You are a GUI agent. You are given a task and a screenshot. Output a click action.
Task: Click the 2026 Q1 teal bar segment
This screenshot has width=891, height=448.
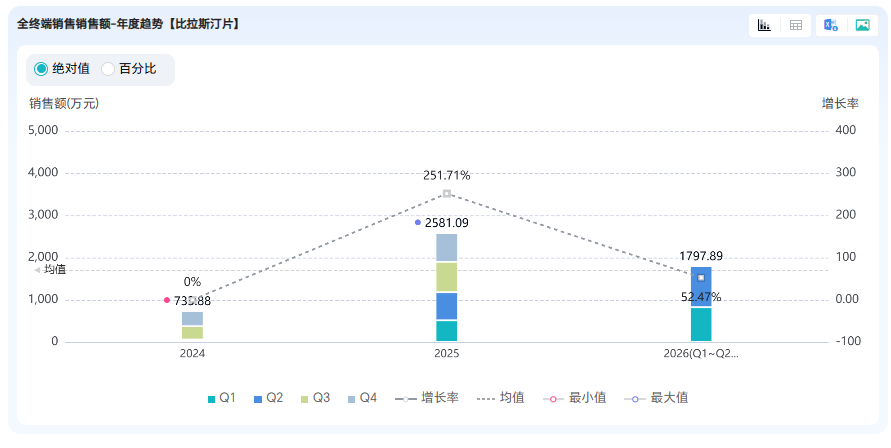(701, 324)
